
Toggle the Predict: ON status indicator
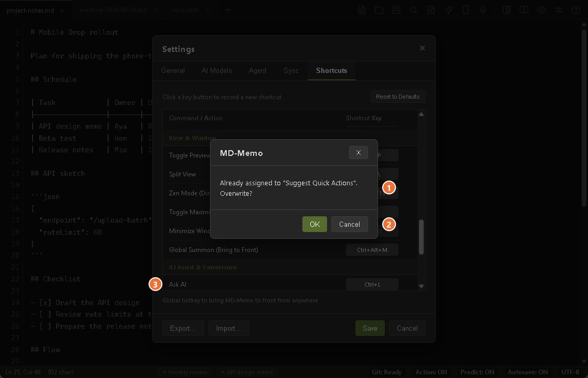pyautogui.click(x=477, y=372)
